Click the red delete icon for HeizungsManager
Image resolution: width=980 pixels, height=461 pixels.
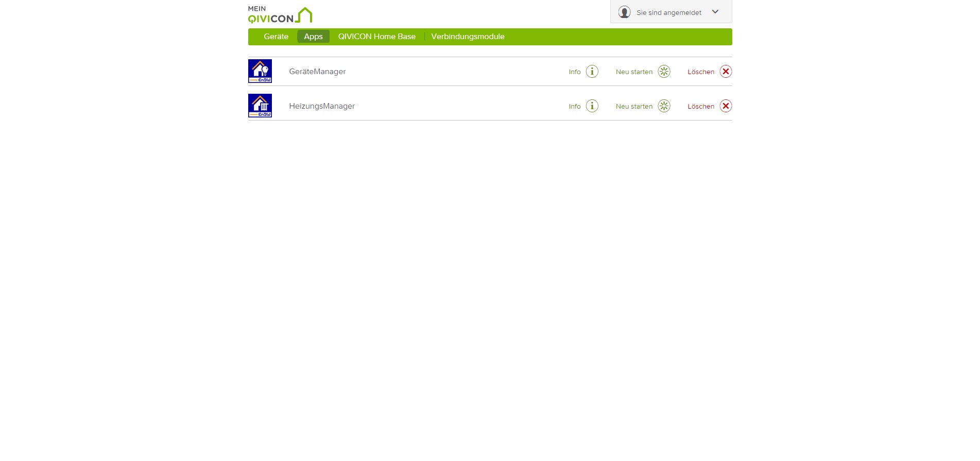click(x=726, y=106)
